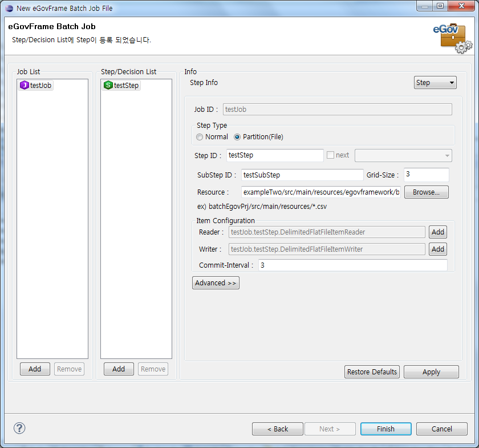Viewport: 479px width, 448px height.
Task: Click the 'eGovFrame Batch Job' heading
Action: point(52,27)
